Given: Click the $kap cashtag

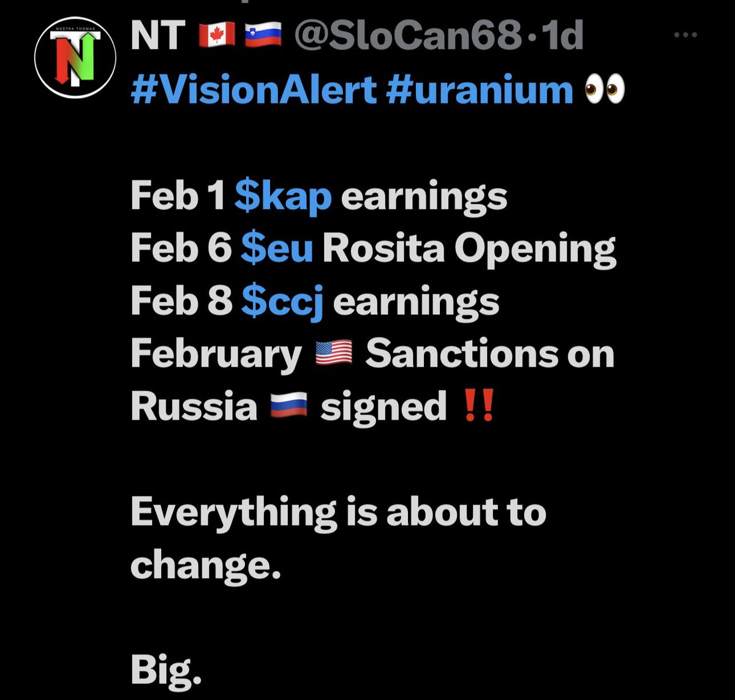Looking at the screenshot, I should point(283,196).
